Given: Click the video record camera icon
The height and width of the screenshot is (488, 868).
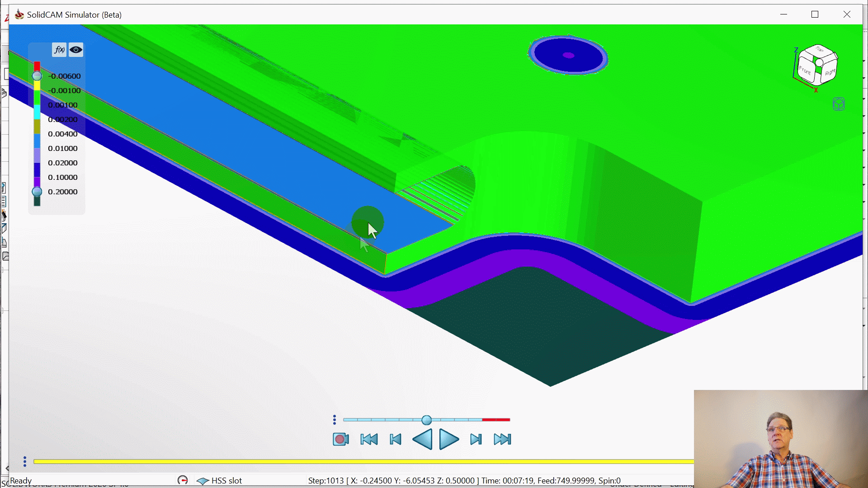Looking at the screenshot, I should [x=341, y=439].
